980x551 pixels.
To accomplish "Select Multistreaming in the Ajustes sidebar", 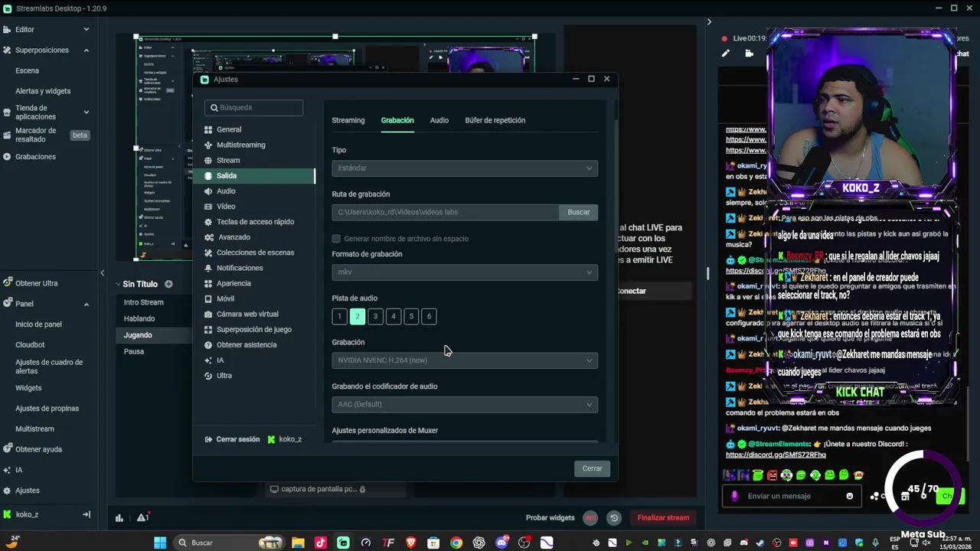I will [240, 145].
